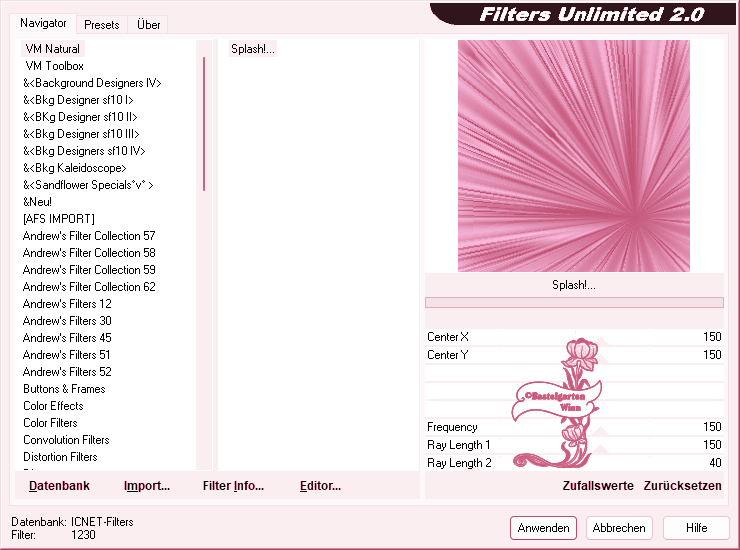Apply filter with Anwenden button
The image size is (740, 550).
pos(543,528)
